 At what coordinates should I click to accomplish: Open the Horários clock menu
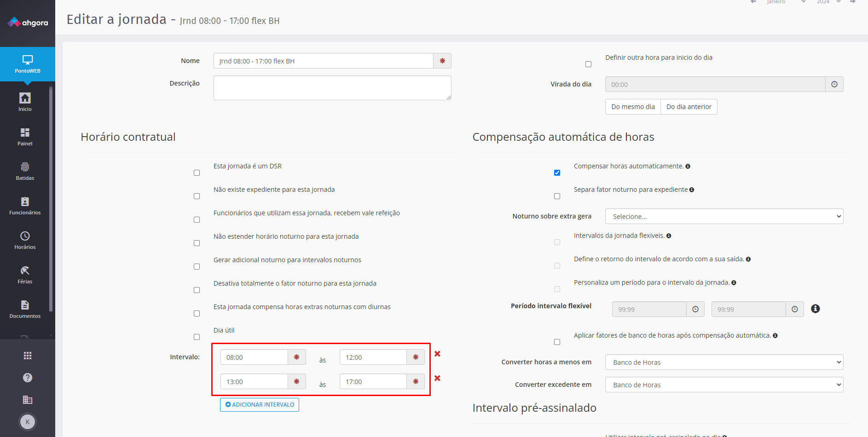pyautogui.click(x=25, y=240)
